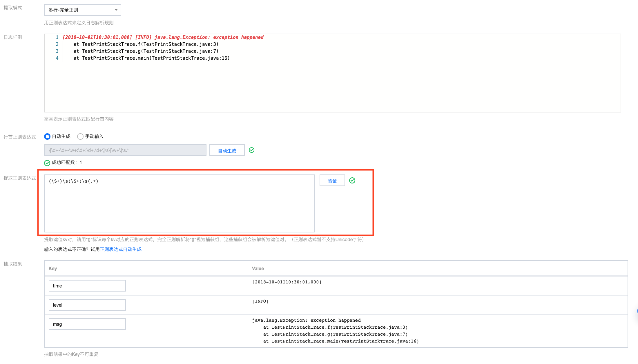Viewport: 638px width, 364px height.
Task: Click the blue floating widget at right edge
Action: click(x=637, y=311)
